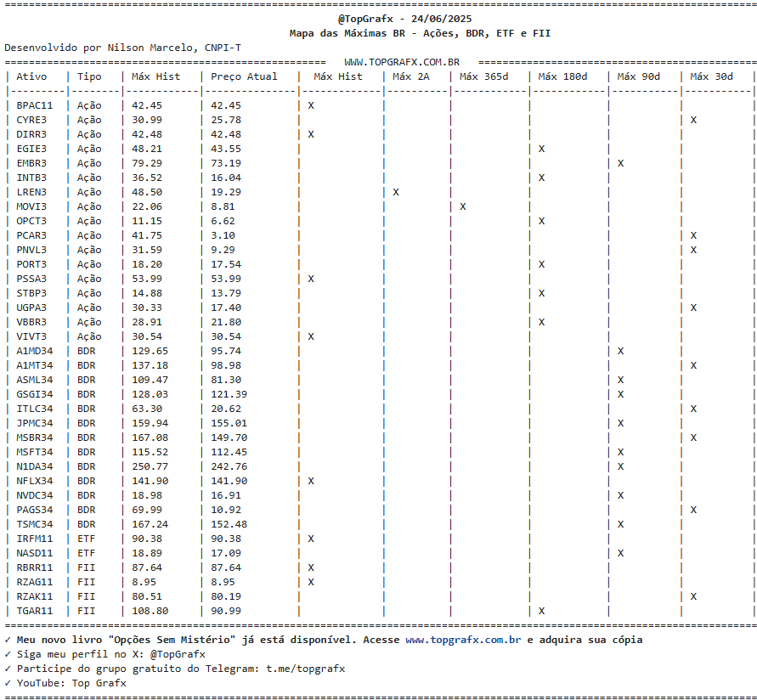Click the JPMC34 ticker
This screenshot has width=757, height=700.
pos(34,423)
